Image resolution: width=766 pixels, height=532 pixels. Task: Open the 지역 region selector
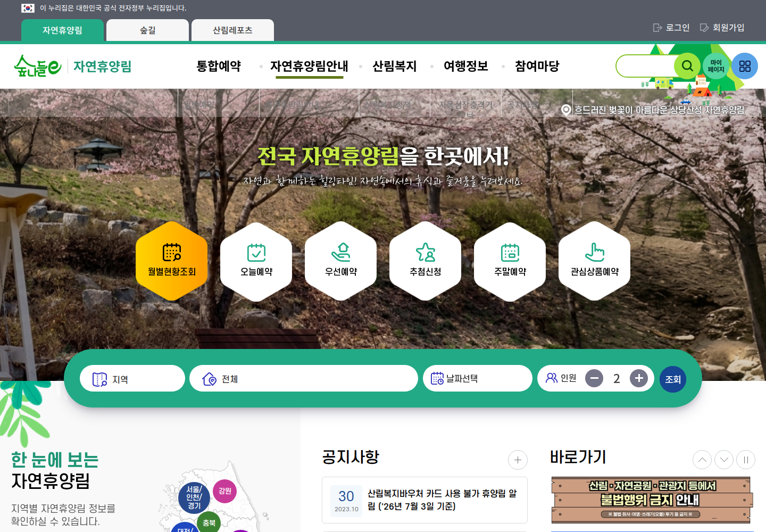coord(132,378)
